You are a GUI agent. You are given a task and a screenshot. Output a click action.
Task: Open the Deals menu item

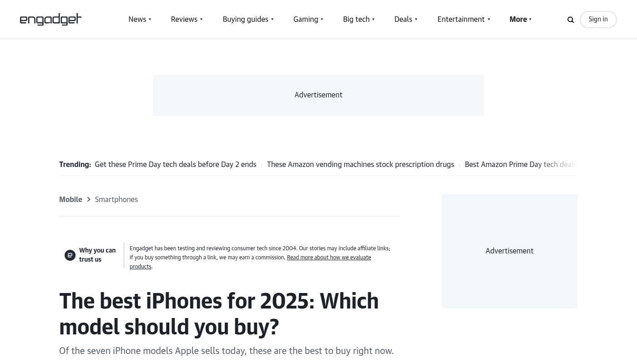403,20
